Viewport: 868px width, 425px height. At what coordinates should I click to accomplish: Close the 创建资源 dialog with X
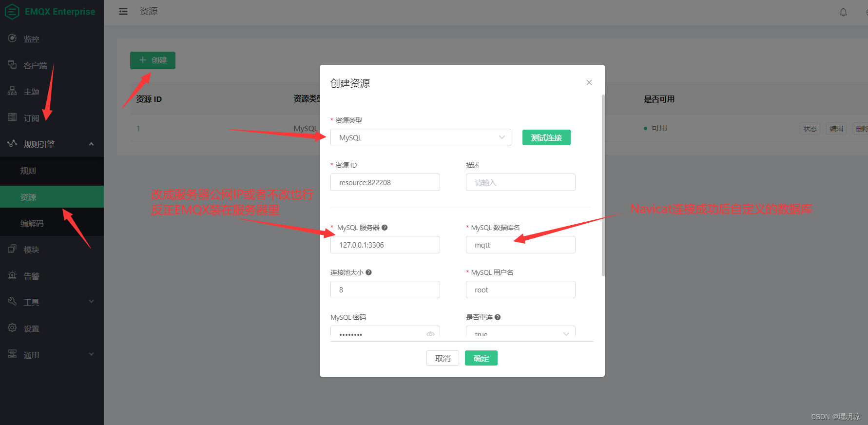589,82
